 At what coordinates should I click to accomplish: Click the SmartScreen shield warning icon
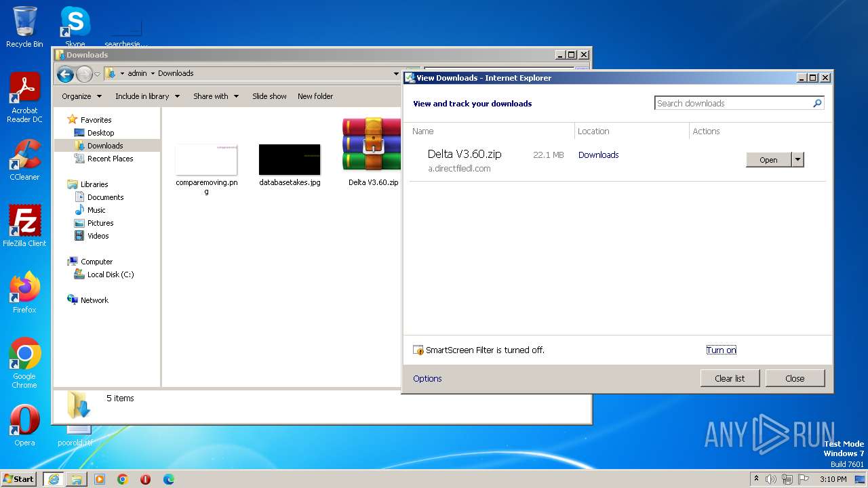click(418, 350)
